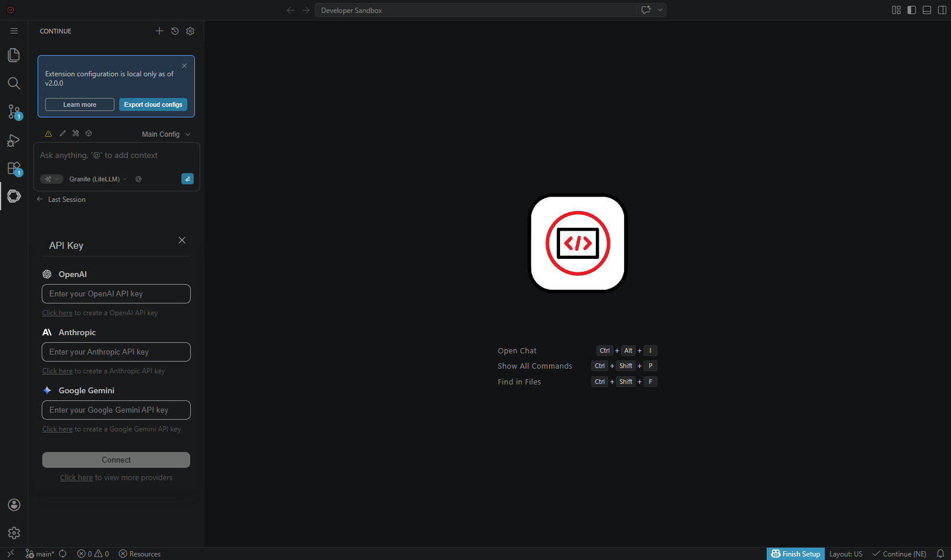Open the chat icon in the title bar
The width and height of the screenshot is (951, 560).
click(x=646, y=10)
